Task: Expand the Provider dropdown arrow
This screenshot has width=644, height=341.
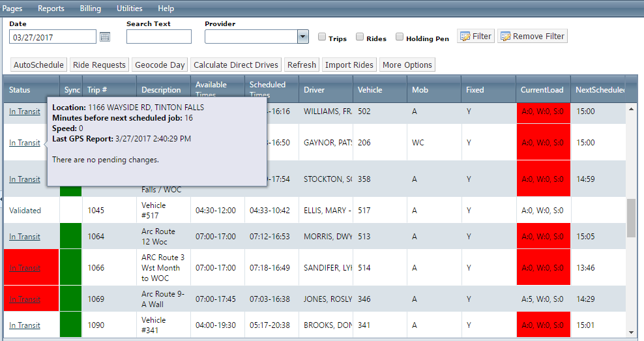Action: [x=302, y=37]
